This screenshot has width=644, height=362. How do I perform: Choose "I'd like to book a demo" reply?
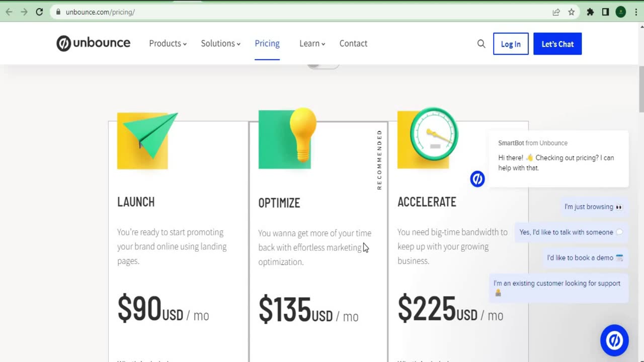click(x=585, y=258)
